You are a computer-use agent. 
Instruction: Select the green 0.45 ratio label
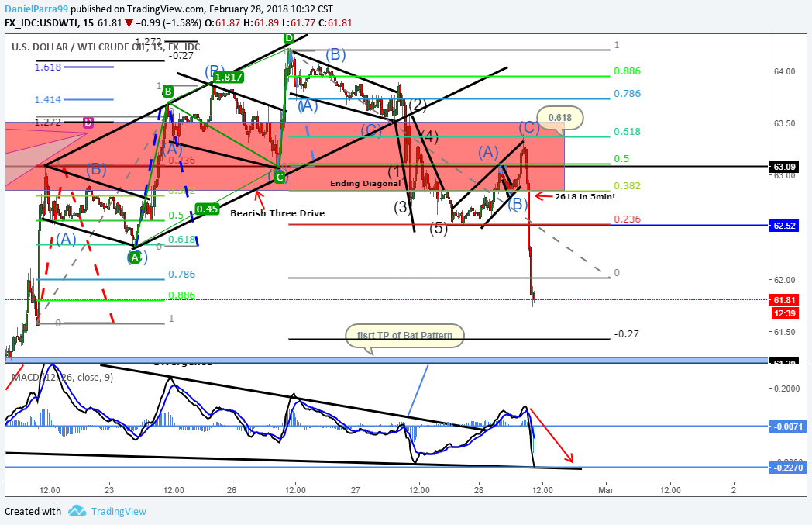(207, 209)
